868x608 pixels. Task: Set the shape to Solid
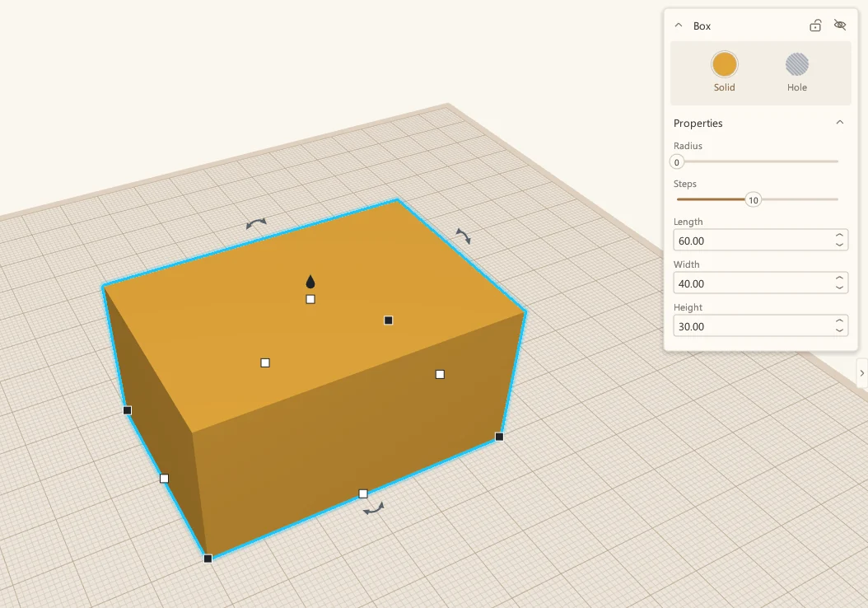pyautogui.click(x=724, y=72)
